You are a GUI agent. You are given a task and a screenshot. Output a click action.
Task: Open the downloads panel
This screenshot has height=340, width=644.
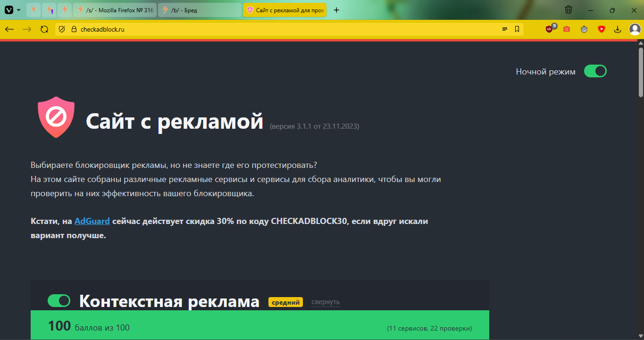click(x=618, y=29)
